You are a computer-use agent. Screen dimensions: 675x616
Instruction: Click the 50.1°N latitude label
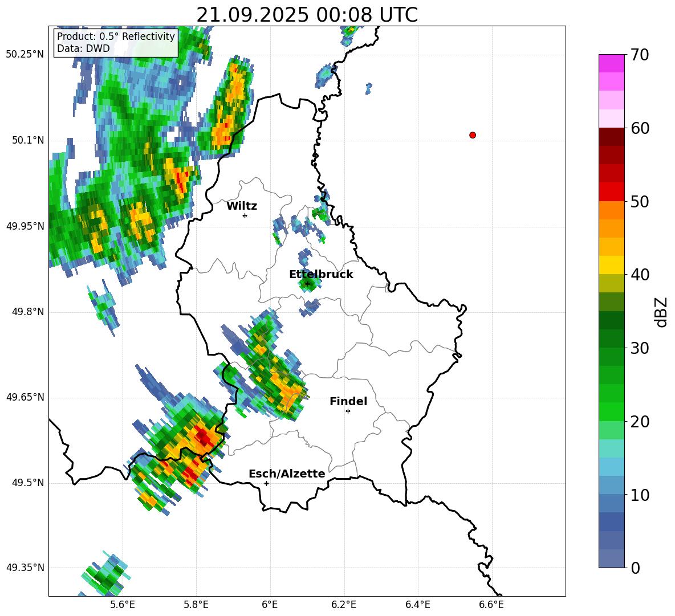coord(28,140)
